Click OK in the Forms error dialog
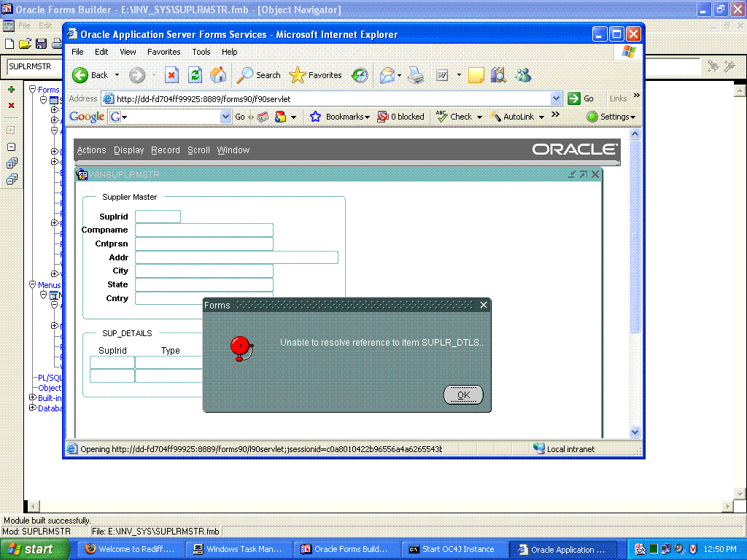The width and height of the screenshot is (747, 560). tap(463, 394)
